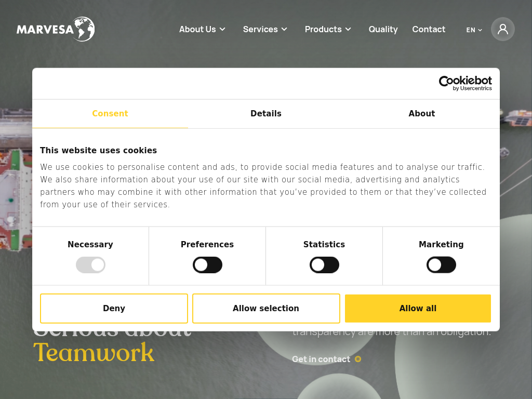Click the 'Necessary' category label

point(90,244)
